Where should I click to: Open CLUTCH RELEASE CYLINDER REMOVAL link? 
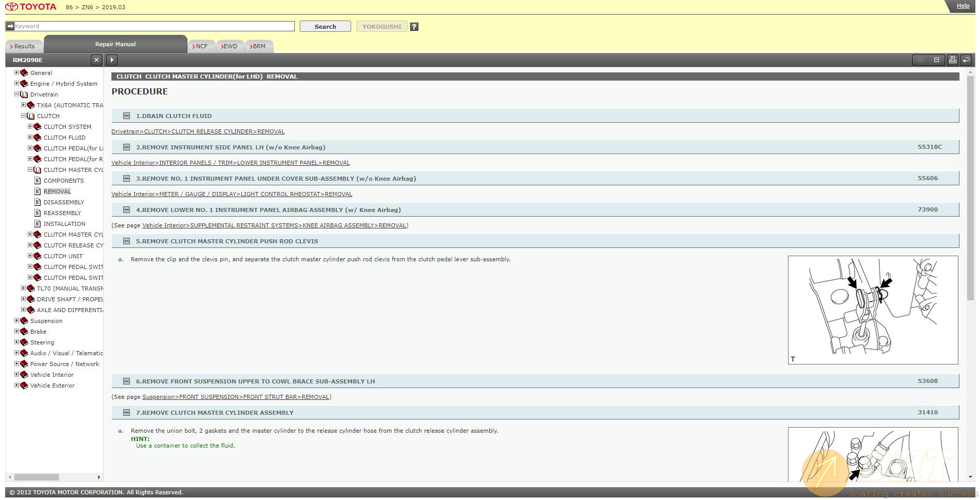click(x=198, y=131)
